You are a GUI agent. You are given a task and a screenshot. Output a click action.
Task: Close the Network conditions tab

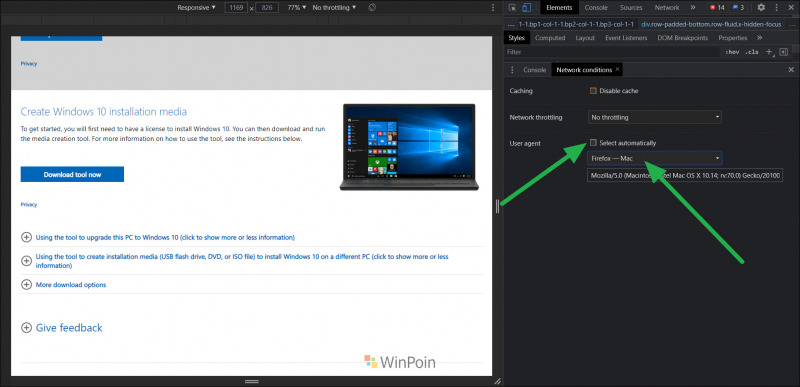(x=617, y=69)
